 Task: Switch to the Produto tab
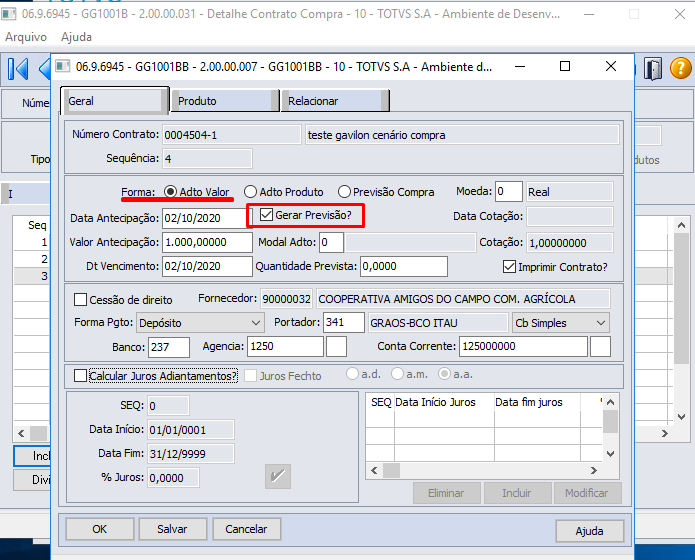(225, 101)
